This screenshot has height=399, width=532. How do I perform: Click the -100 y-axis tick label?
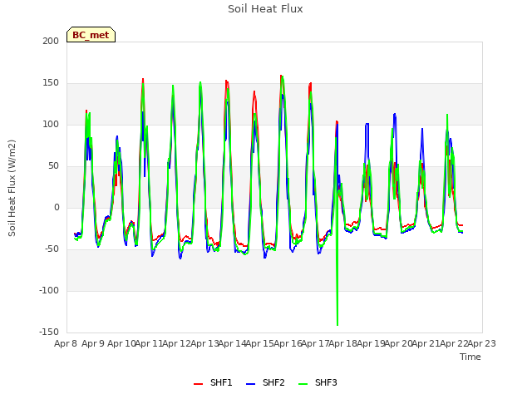tap(49, 290)
